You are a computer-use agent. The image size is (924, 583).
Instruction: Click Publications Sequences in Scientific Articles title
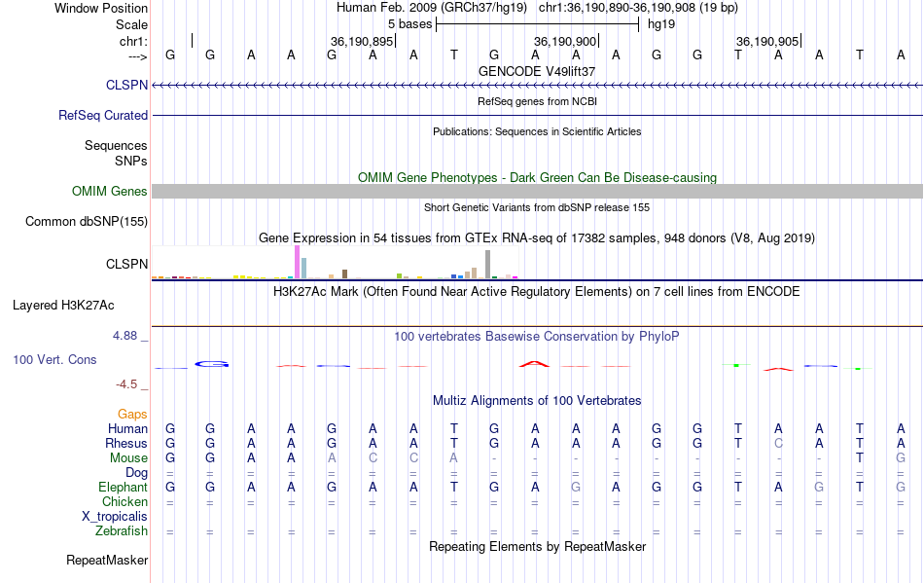pyautogui.click(x=537, y=131)
